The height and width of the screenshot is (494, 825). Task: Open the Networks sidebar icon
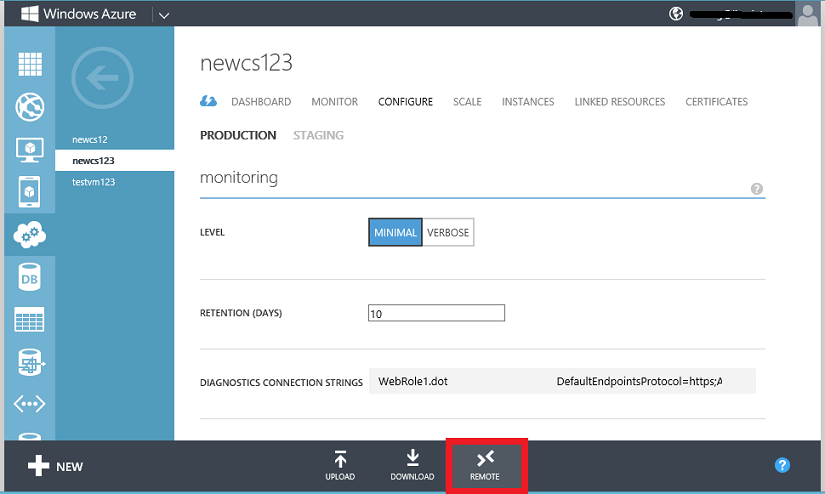tap(29, 404)
